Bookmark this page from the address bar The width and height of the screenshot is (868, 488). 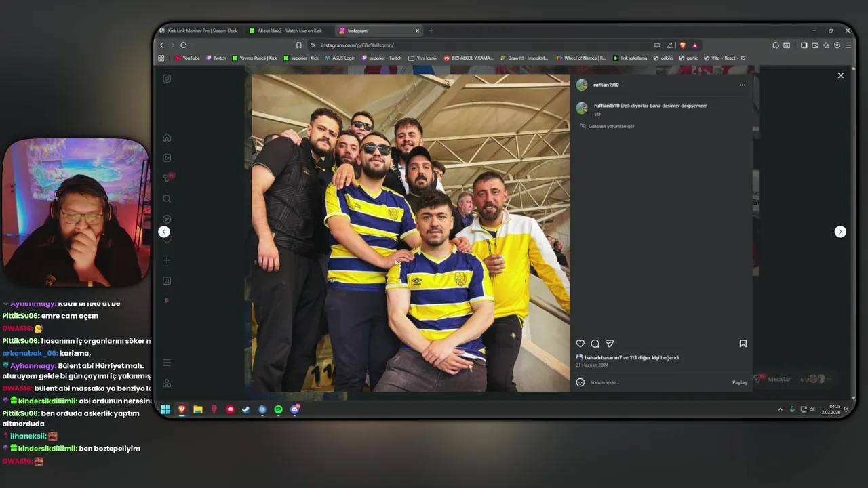tap(298, 45)
